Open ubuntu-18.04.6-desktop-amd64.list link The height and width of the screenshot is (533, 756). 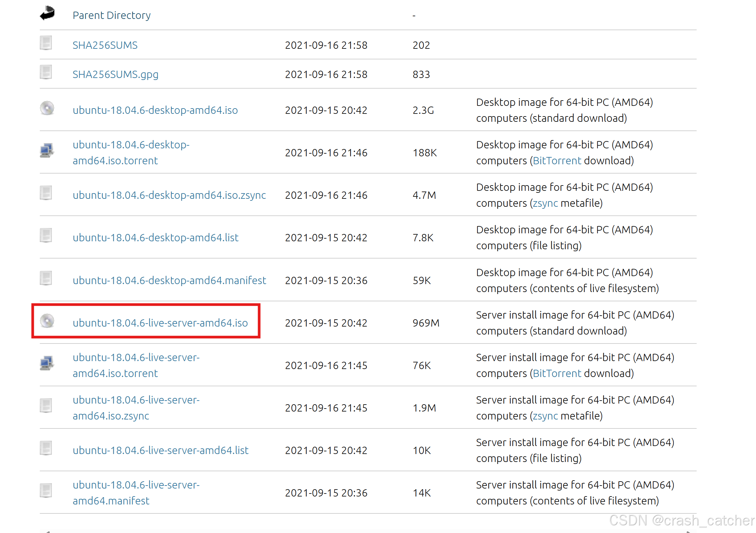coord(156,238)
